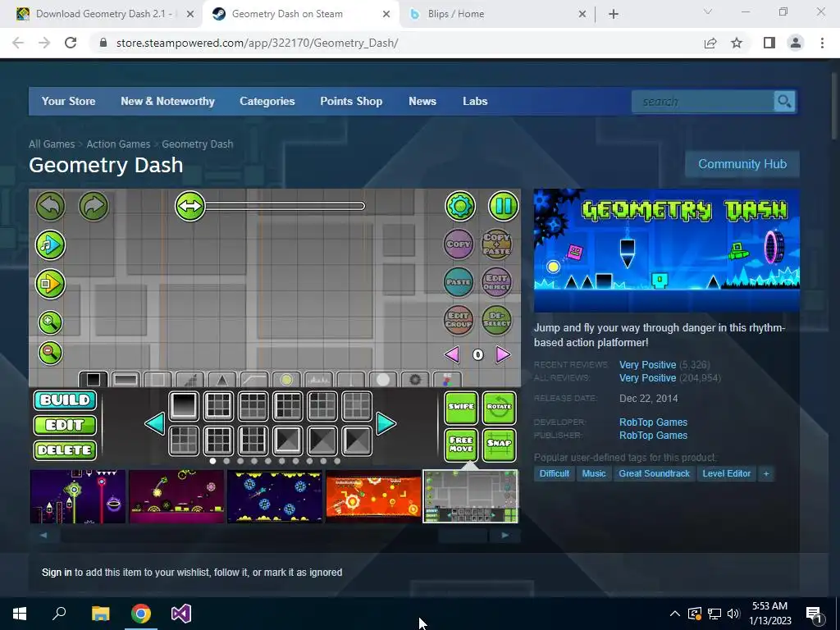Click the thumbnail strip left arrow
The width and height of the screenshot is (840, 630).
[43, 535]
